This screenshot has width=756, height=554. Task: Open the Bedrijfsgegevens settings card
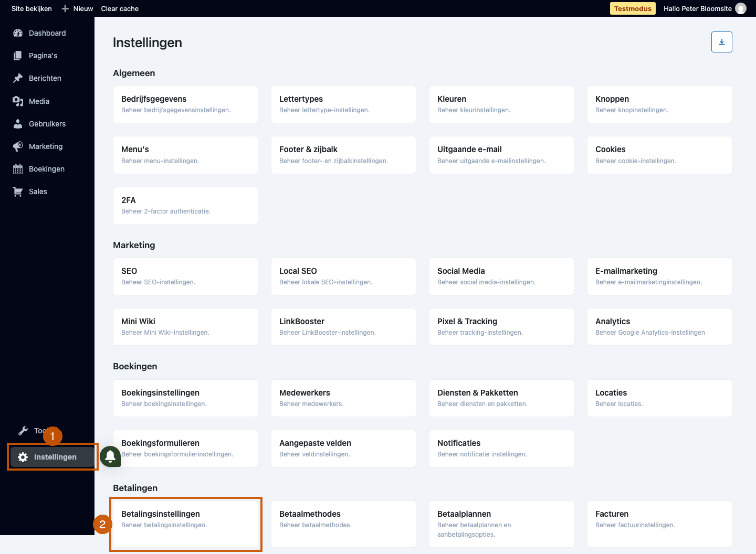tap(185, 104)
